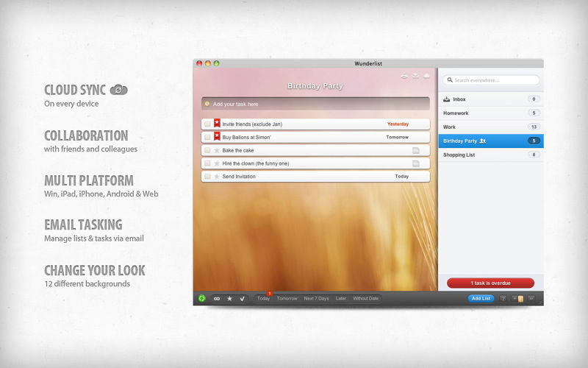Click the 'EMAIL TASKING' heading text
The height and width of the screenshot is (368, 588).
coord(83,225)
